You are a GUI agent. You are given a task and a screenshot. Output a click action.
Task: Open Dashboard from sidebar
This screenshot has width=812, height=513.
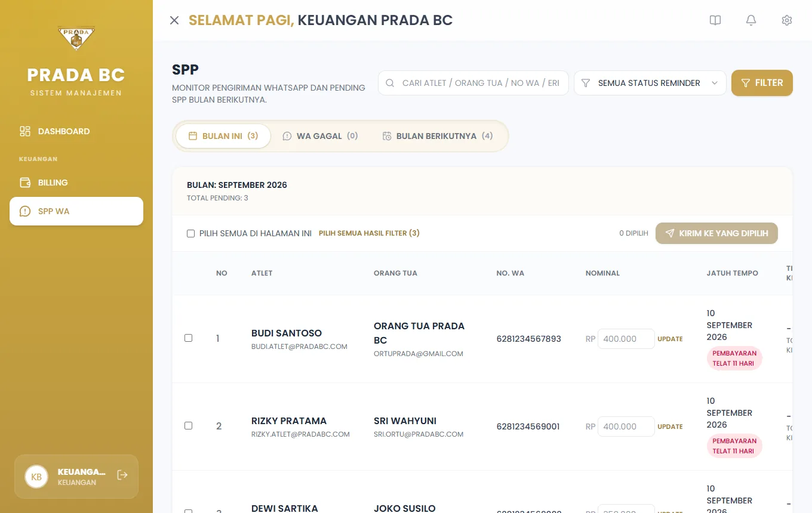click(x=76, y=131)
